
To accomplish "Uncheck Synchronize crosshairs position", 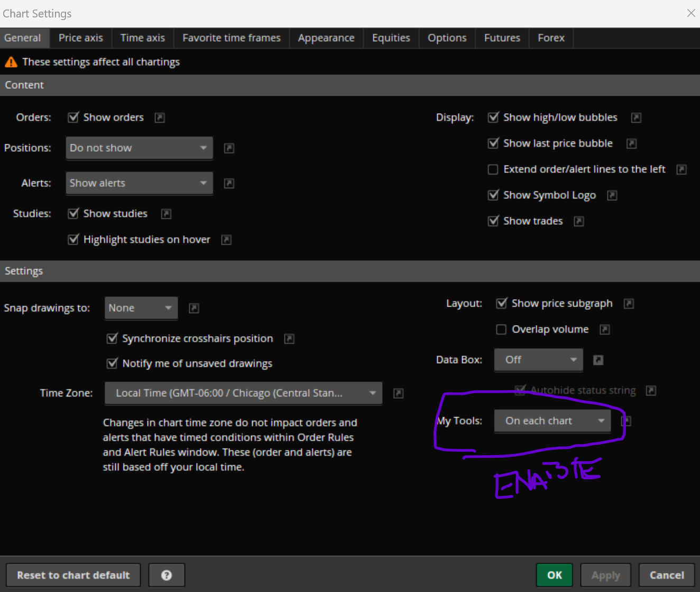I will 112,338.
